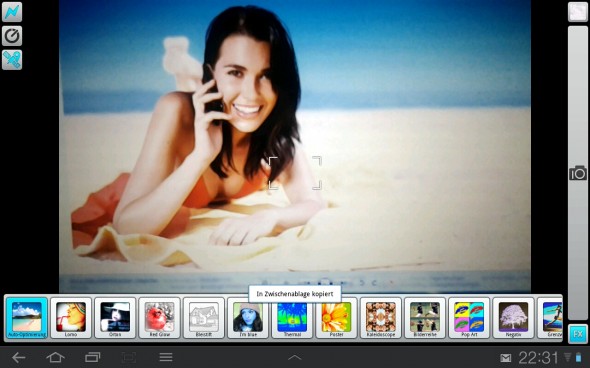
Task: Choose the Negativ filter
Action: click(x=513, y=318)
